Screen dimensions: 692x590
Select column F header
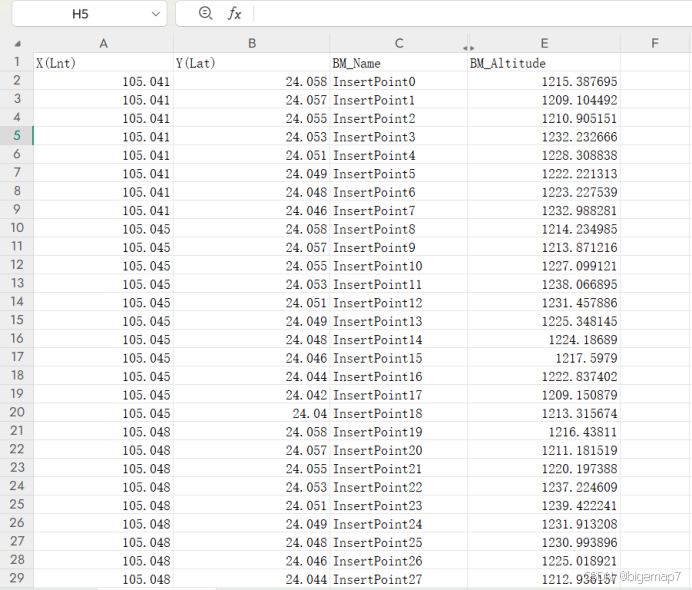655,43
